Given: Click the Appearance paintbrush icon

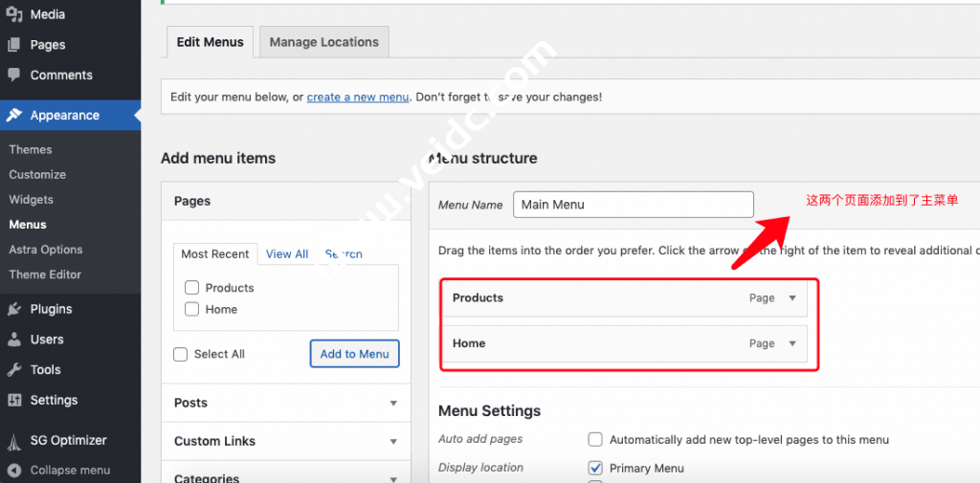Looking at the screenshot, I should [14, 116].
